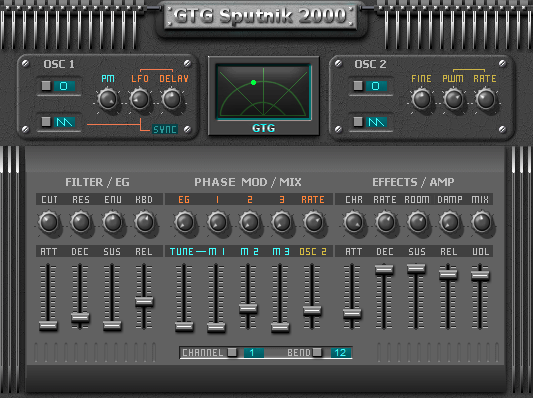Click the phase mod RATE knob
Image resolution: width=533 pixels, height=398 pixels.
point(313,222)
